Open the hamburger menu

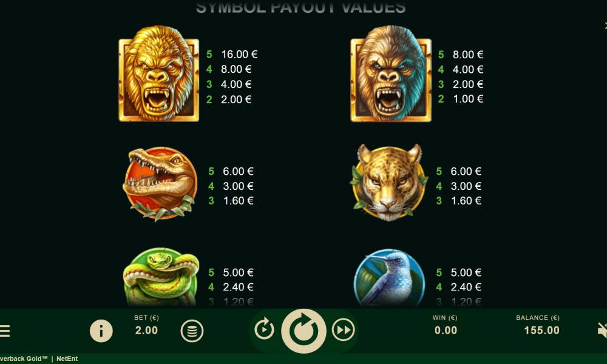click(x=5, y=331)
